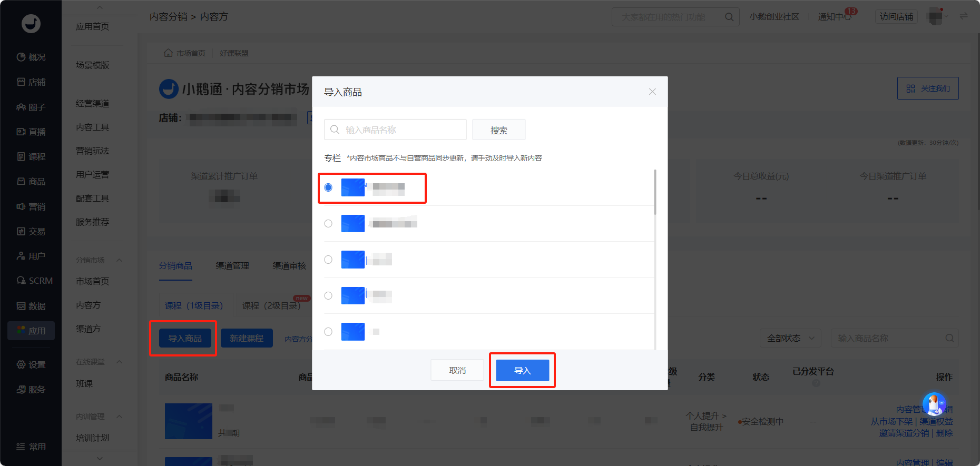Switch to the 分销商品 tab
980x466 pixels.
(175, 266)
